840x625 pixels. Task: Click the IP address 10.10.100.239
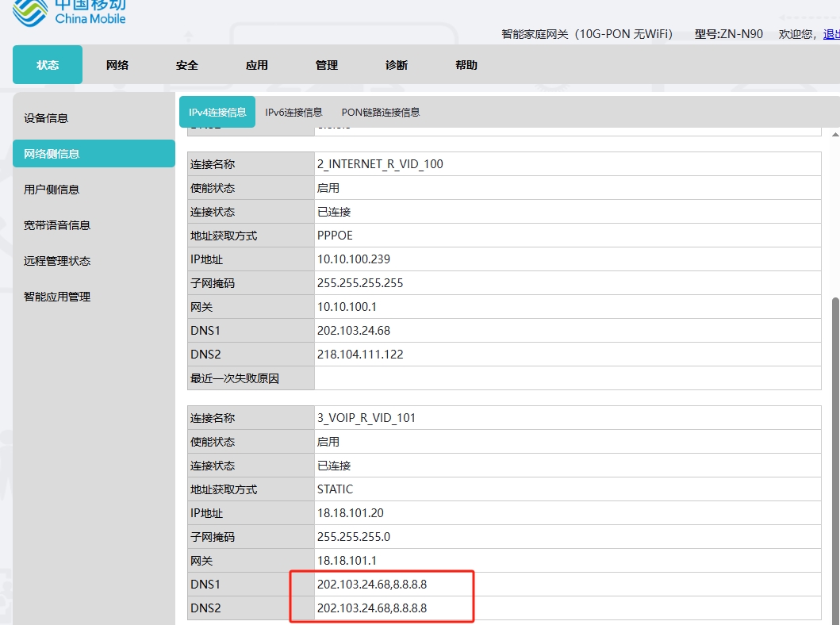click(x=354, y=259)
